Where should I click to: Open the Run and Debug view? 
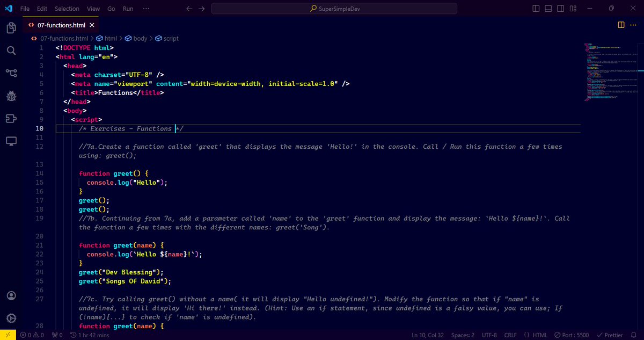[11, 96]
